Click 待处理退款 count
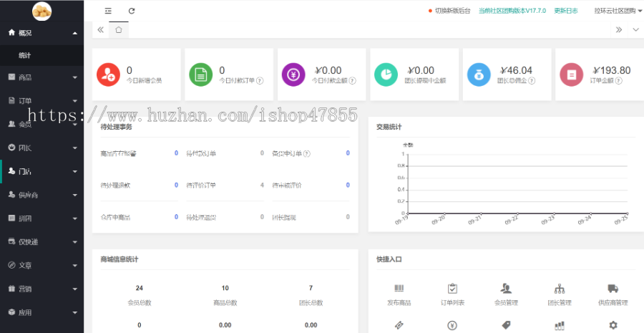 click(176, 185)
